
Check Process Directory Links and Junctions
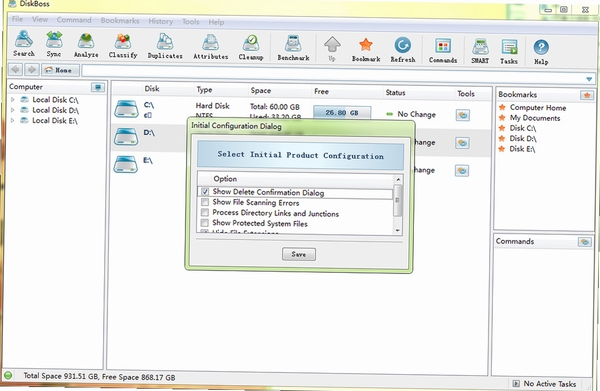[205, 212]
